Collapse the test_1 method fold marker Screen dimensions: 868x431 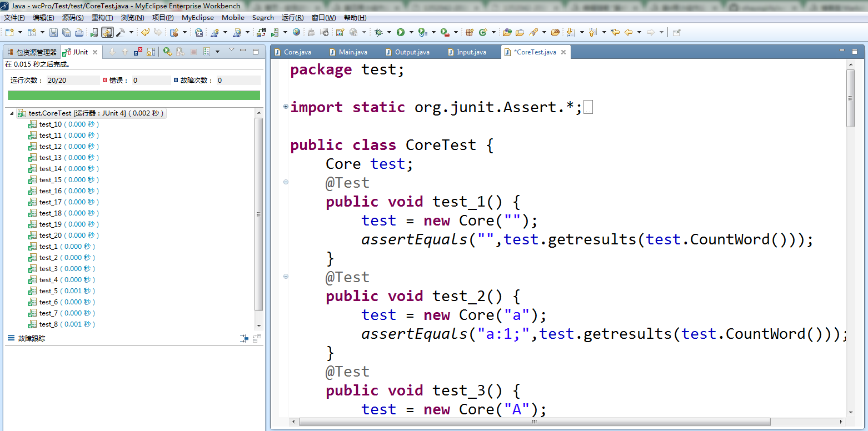coord(286,182)
